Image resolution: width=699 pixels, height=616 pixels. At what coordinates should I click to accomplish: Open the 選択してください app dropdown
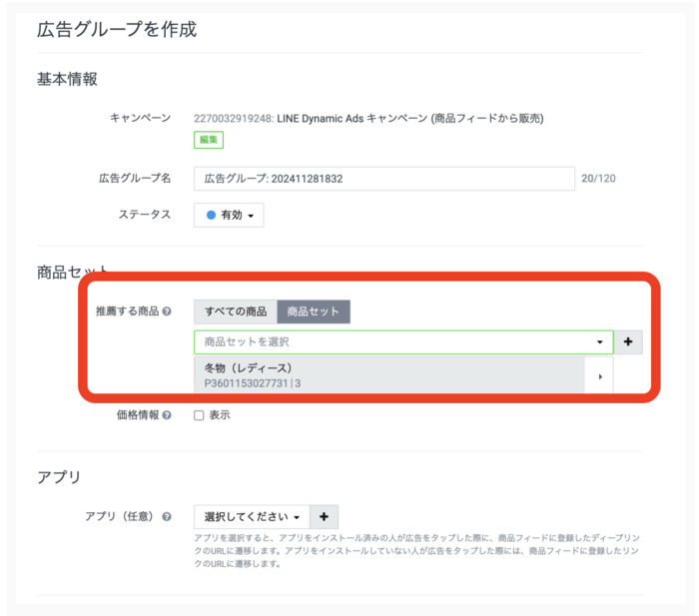point(252,517)
